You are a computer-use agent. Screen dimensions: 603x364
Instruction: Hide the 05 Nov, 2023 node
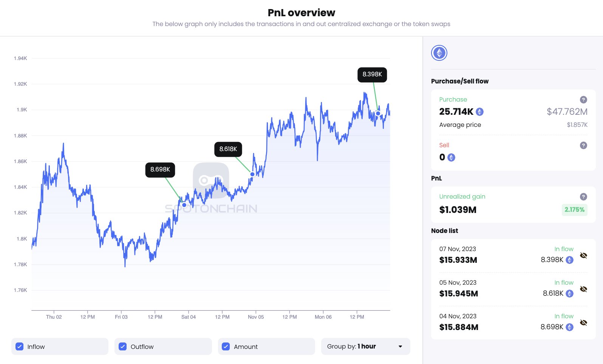coord(583,289)
